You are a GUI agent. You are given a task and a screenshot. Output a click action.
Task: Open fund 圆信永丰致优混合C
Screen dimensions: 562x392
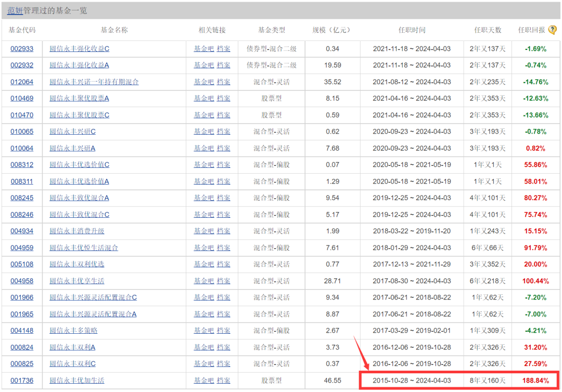point(79,215)
